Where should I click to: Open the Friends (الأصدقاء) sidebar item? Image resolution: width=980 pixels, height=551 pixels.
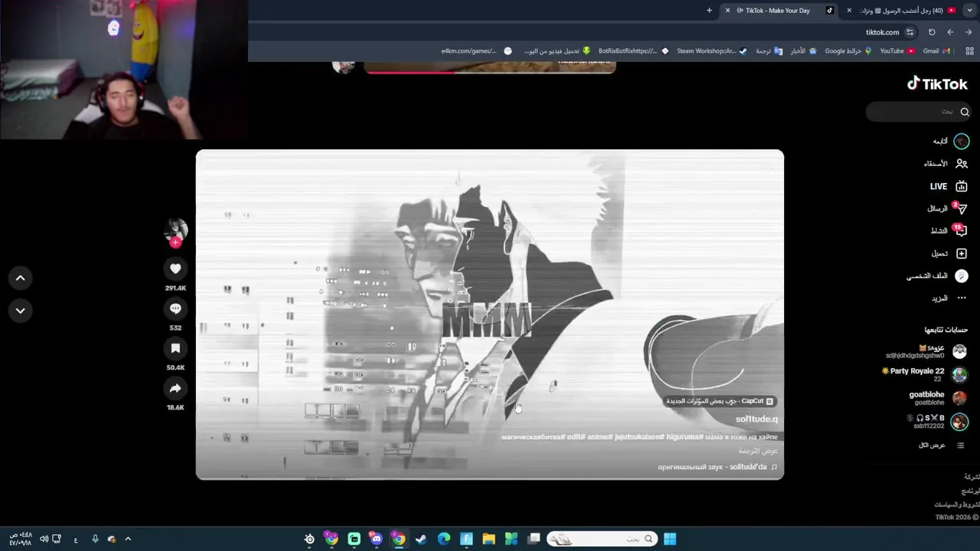pyautogui.click(x=946, y=164)
